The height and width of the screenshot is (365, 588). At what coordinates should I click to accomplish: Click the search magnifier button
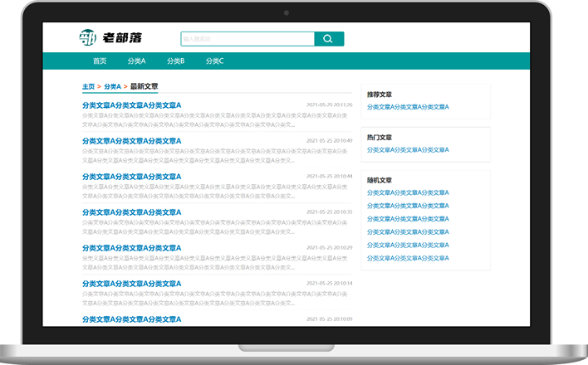click(329, 39)
